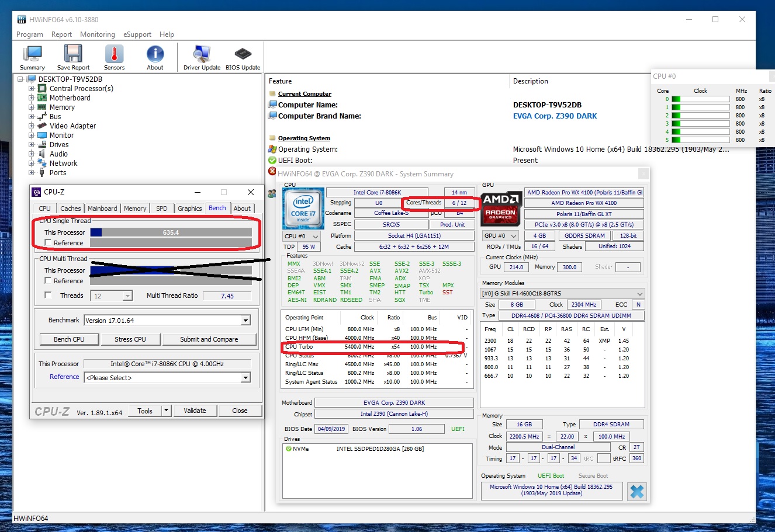Open the Threads count dropdown
Viewport: 775px width, 532px height.
pos(127,296)
